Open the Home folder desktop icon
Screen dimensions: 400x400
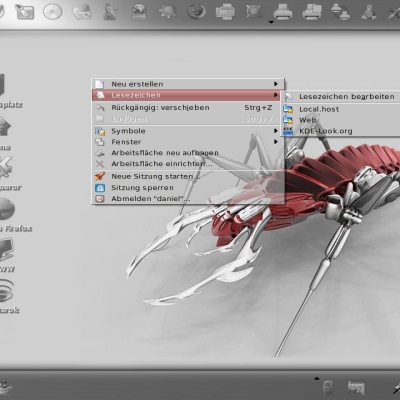click(4, 133)
